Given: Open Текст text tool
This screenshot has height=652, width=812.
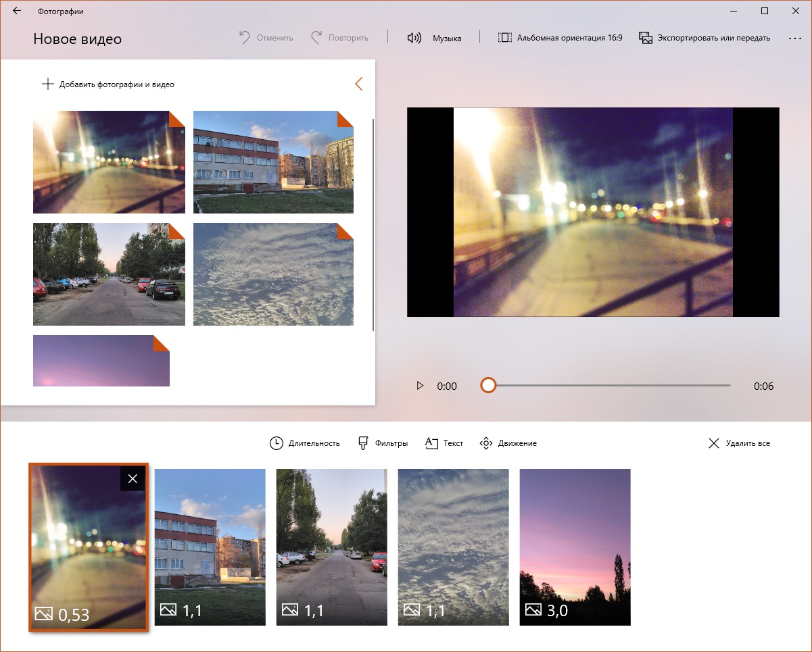Looking at the screenshot, I should tap(444, 443).
